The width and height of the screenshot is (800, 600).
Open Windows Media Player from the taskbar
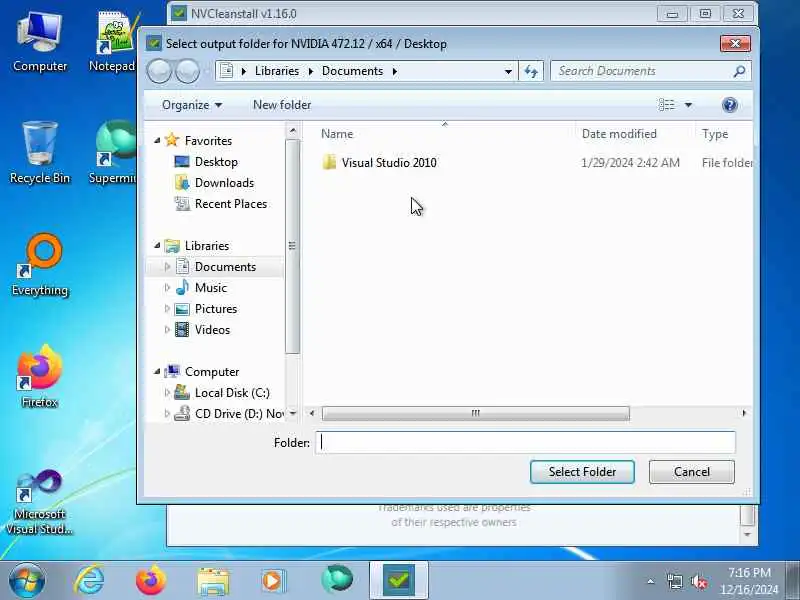pos(274,580)
